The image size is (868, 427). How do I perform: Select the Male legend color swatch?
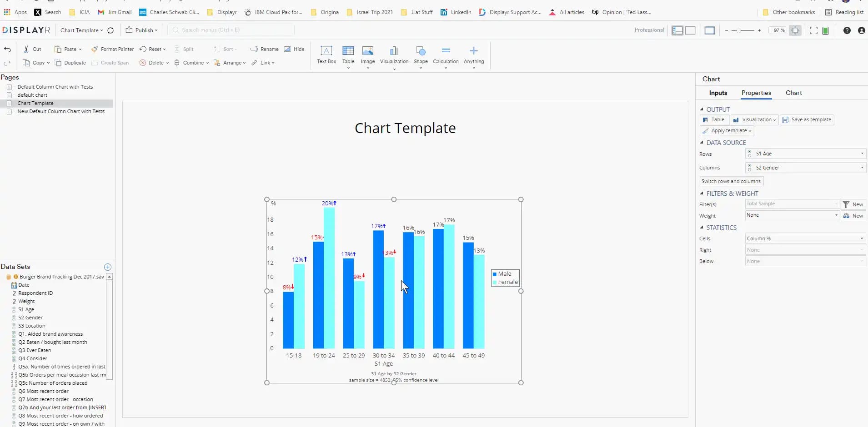click(x=494, y=274)
